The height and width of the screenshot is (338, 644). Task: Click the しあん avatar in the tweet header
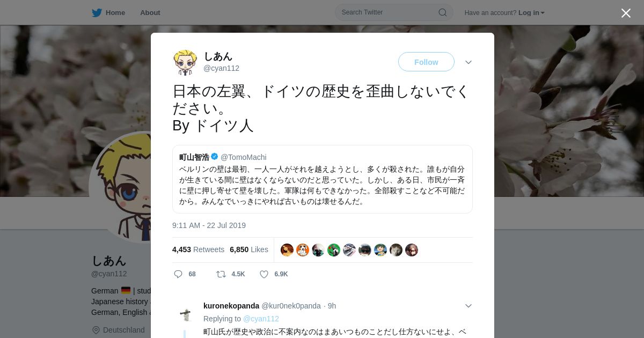185,62
